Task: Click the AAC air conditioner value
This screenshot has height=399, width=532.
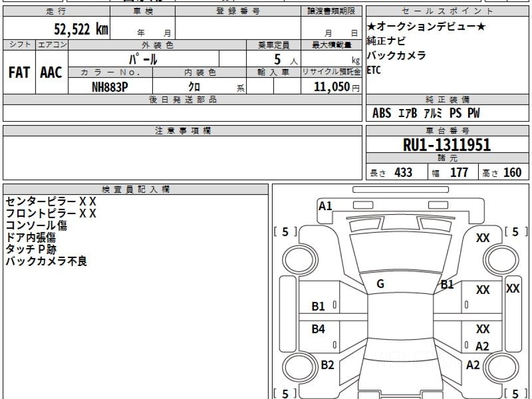Action: (51, 73)
